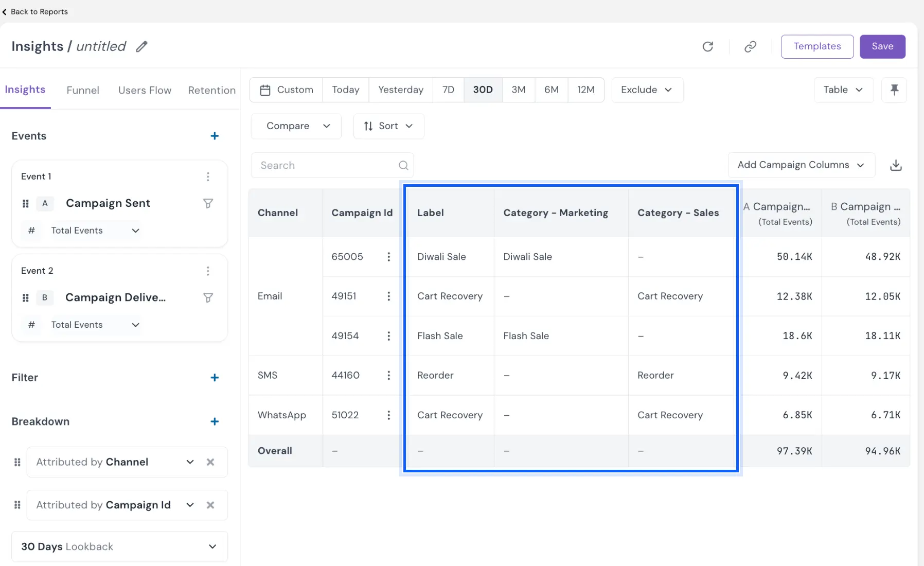Apply filter to Campaign Sent event
Image resolution: width=924 pixels, height=566 pixels.
(x=208, y=203)
